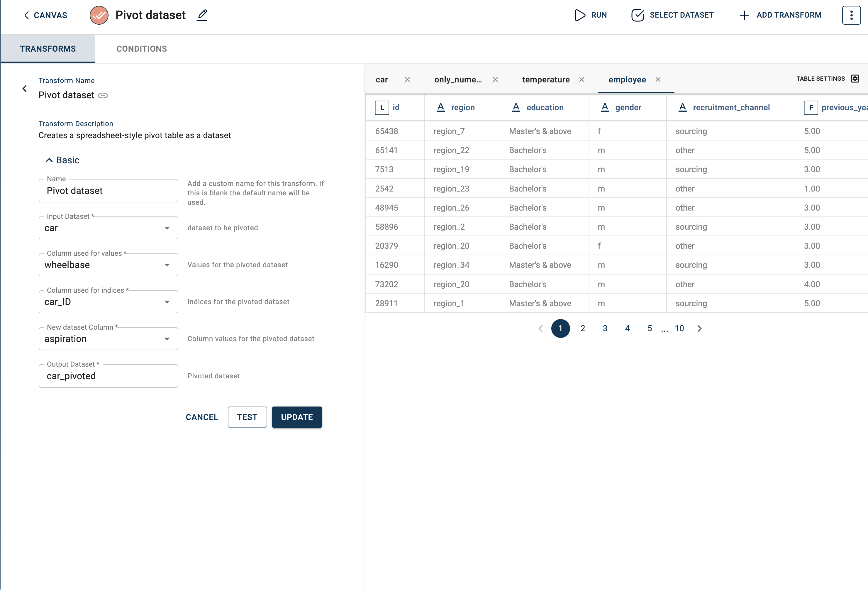Image resolution: width=868 pixels, height=591 pixels.
Task: Open the Column used for values dropdown
Action: (108, 265)
